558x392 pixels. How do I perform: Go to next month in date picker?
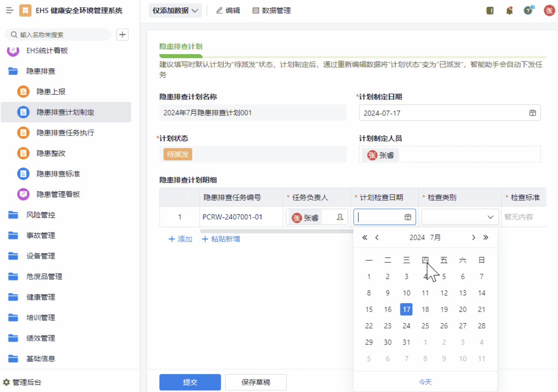473,238
